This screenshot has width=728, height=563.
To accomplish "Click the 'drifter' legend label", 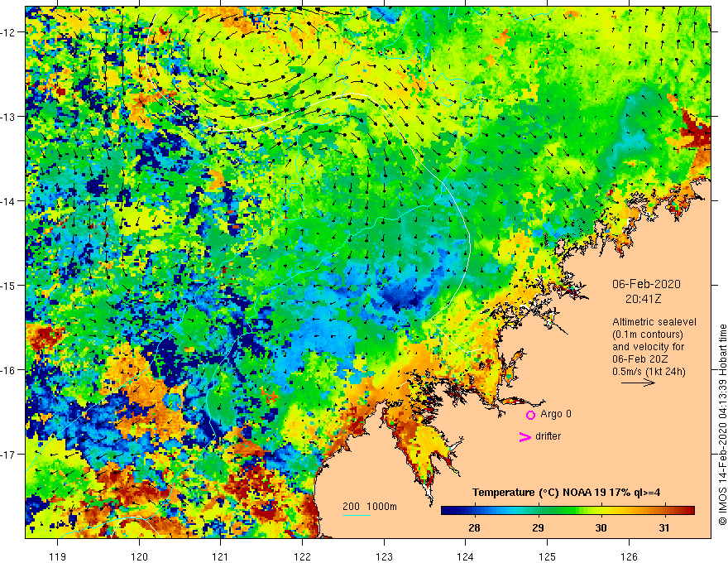I will point(548,436).
